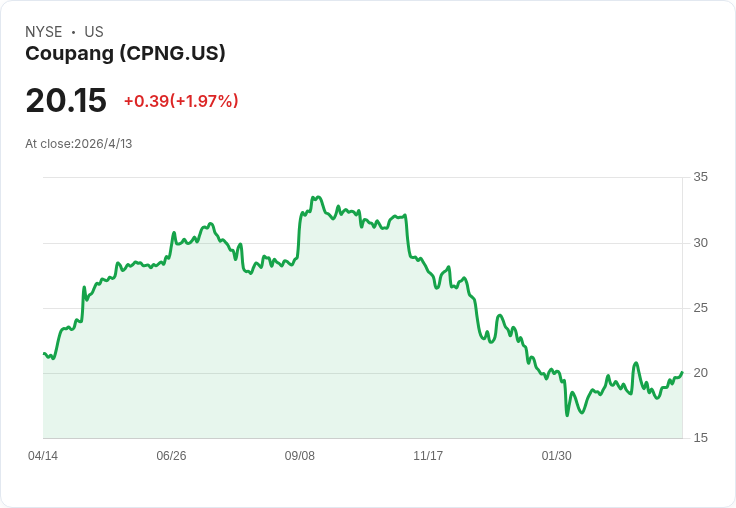This screenshot has width=736, height=508.
Task: Select the +0.39(+1.97%) price change text
Action: [x=181, y=101]
